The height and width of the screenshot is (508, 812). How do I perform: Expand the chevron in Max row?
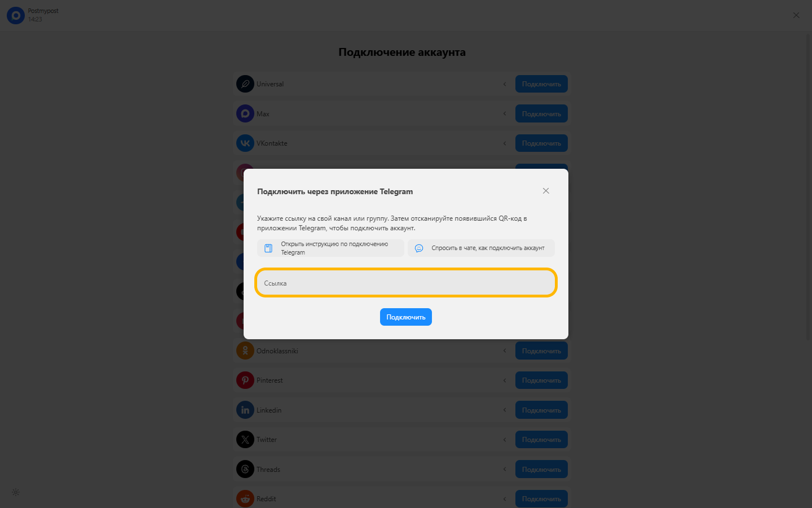pos(505,113)
